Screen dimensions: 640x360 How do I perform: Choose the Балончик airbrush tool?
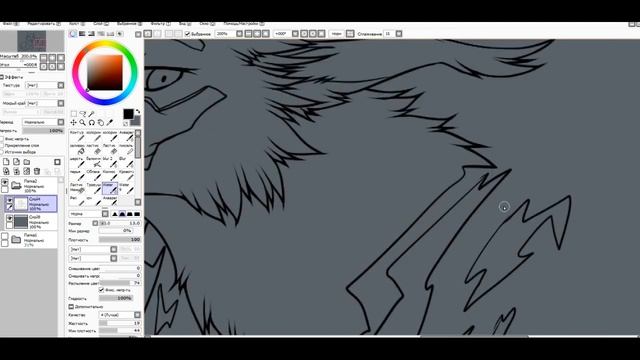click(93, 162)
